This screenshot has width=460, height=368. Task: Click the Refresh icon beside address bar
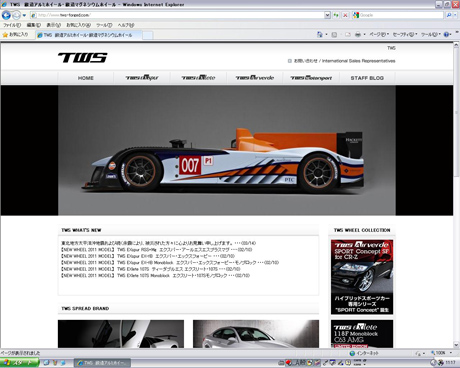(336, 15)
